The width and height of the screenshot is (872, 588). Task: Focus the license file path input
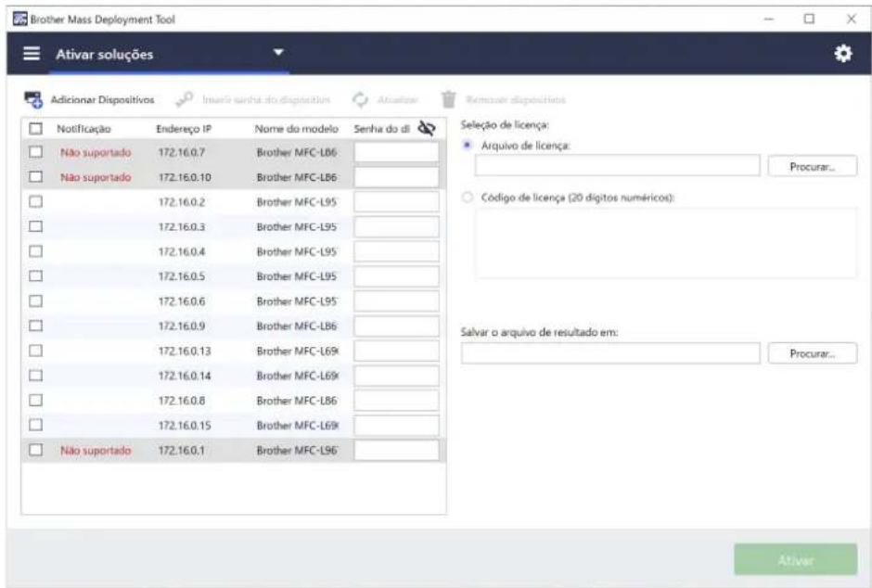[617, 166]
